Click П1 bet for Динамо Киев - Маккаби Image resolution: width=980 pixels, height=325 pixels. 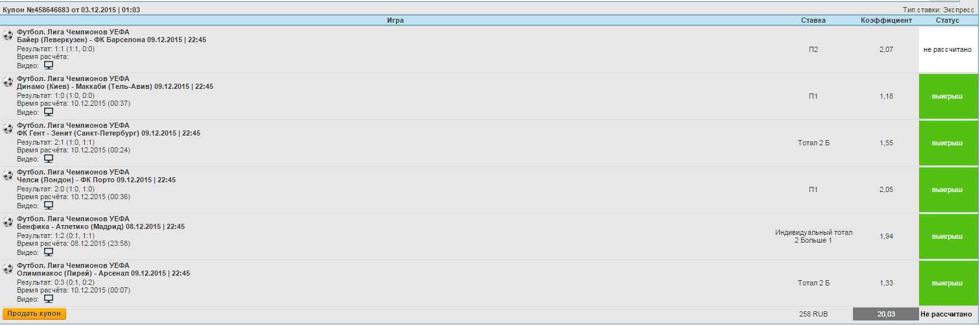click(813, 96)
